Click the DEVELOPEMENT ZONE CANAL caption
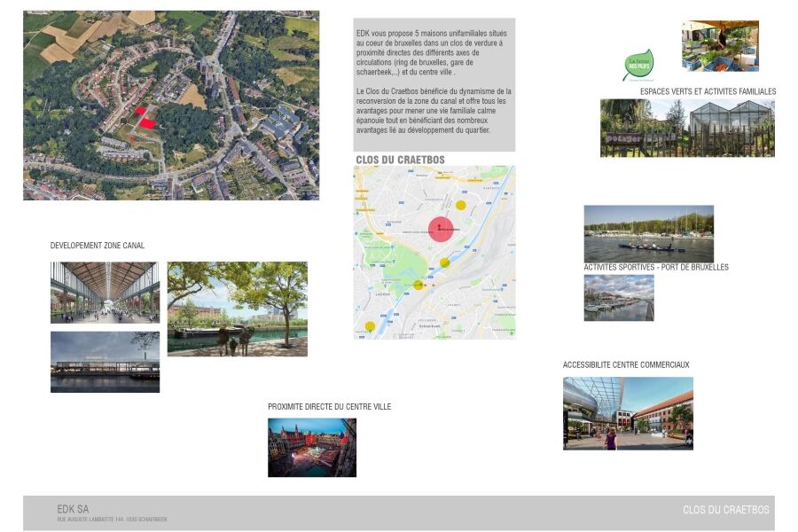The height and width of the screenshot is (532, 798). point(98,246)
